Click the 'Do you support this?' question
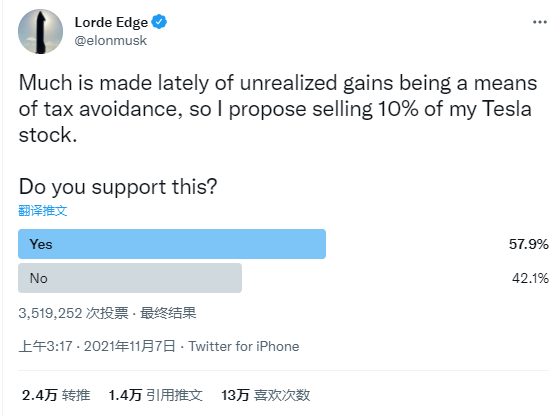The width and height of the screenshot is (556, 416). click(x=118, y=187)
